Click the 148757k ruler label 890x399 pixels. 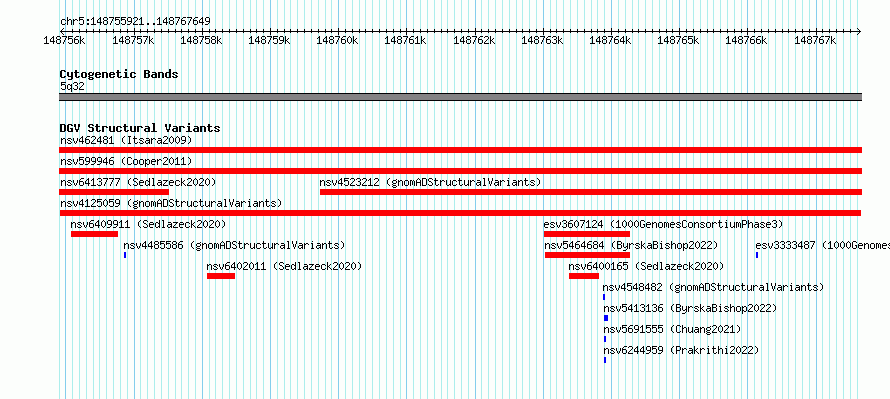click(133, 41)
